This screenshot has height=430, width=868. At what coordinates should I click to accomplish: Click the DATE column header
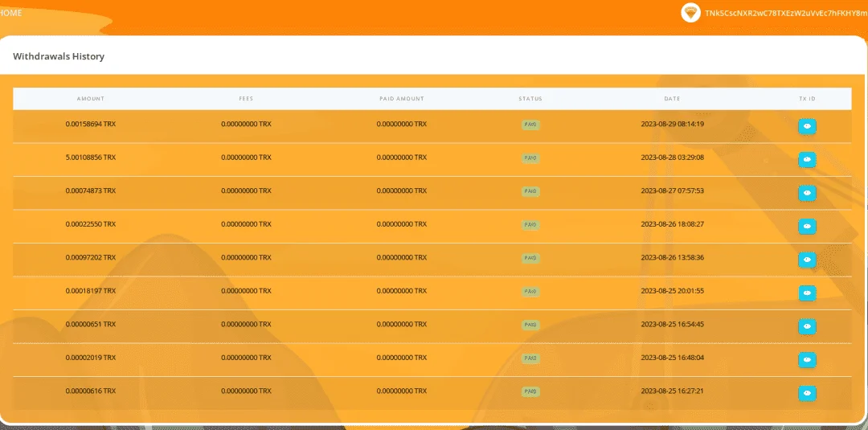(x=672, y=99)
